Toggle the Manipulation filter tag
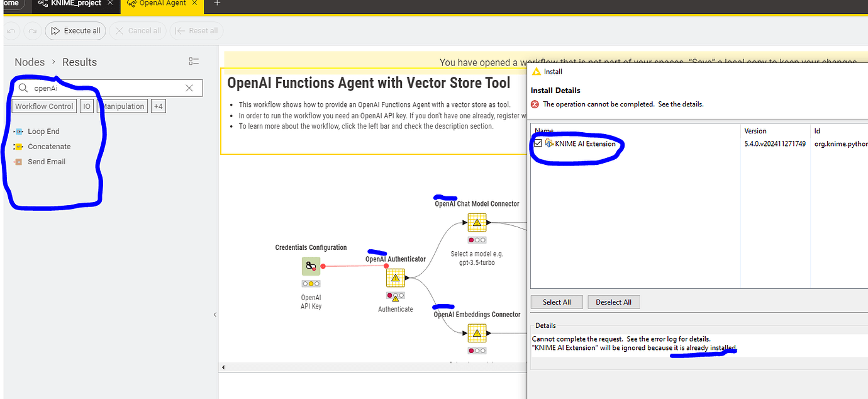This screenshot has width=868, height=399. point(123,106)
